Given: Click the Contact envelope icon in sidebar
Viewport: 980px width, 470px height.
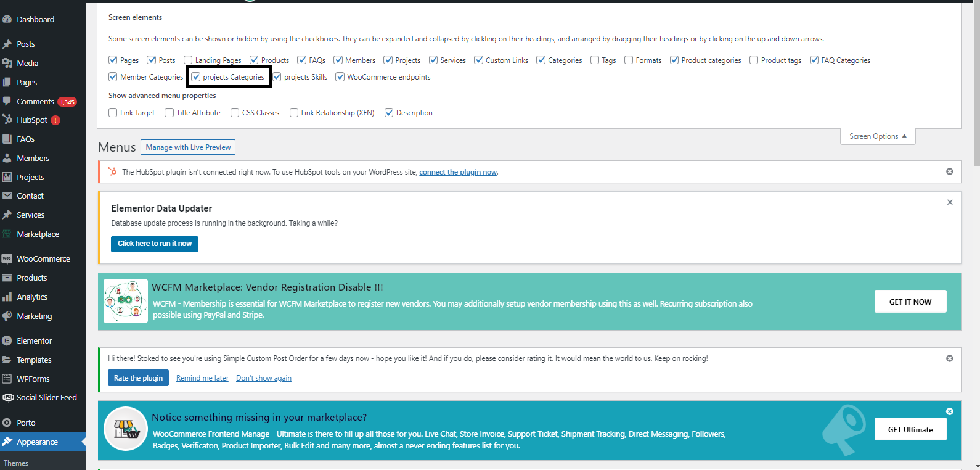Looking at the screenshot, I should (x=7, y=196).
